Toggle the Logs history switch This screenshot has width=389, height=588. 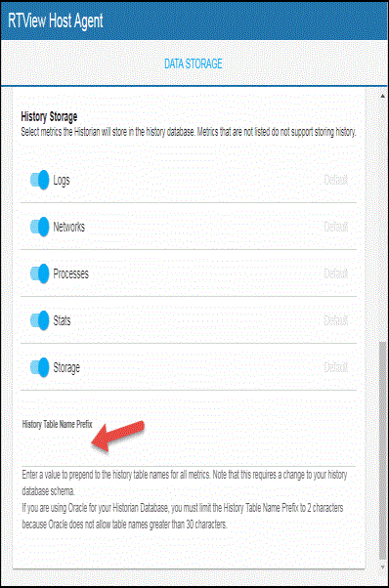coord(39,180)
